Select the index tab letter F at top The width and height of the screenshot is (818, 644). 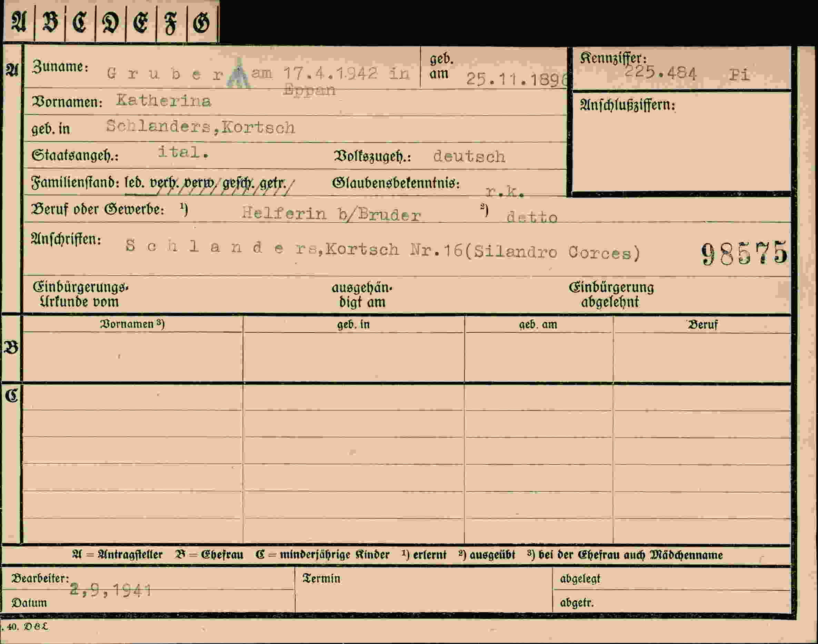coord(170,23)
